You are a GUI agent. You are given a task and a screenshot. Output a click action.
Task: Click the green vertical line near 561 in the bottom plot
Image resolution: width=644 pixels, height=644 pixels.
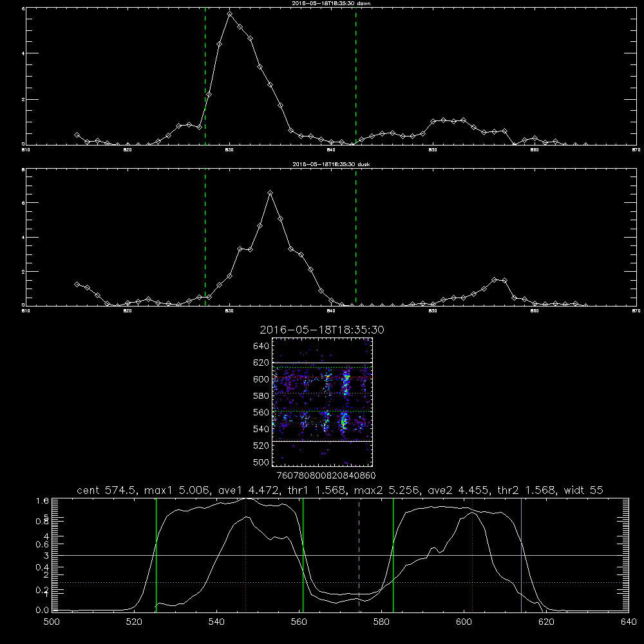coord(303,555)
